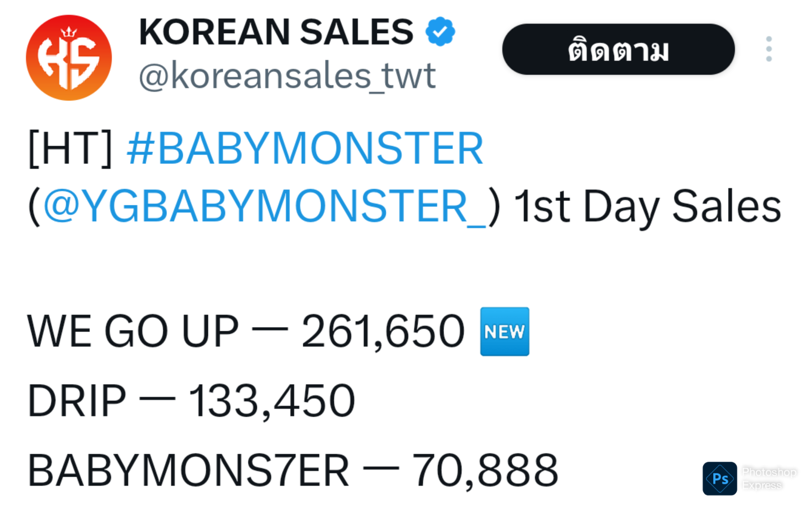Click the 133,450 sales figure
812x509 pixels.
pyautogui.click(x=272, y=400)
